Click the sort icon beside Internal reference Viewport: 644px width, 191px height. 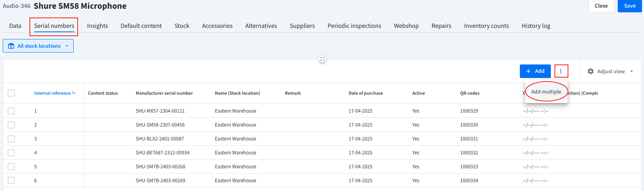coord(74,93)
